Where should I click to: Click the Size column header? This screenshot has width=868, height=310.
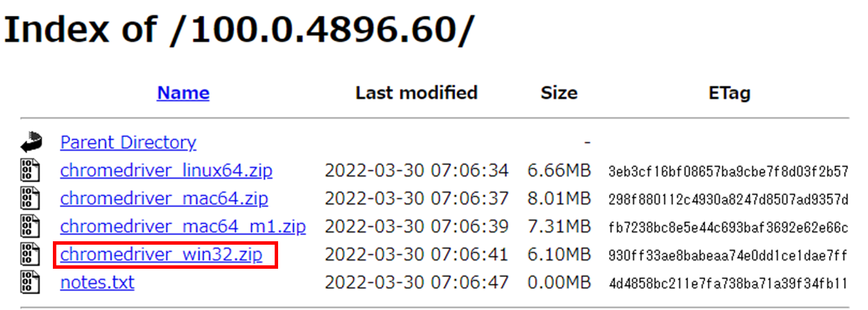(x=559, y=93)
